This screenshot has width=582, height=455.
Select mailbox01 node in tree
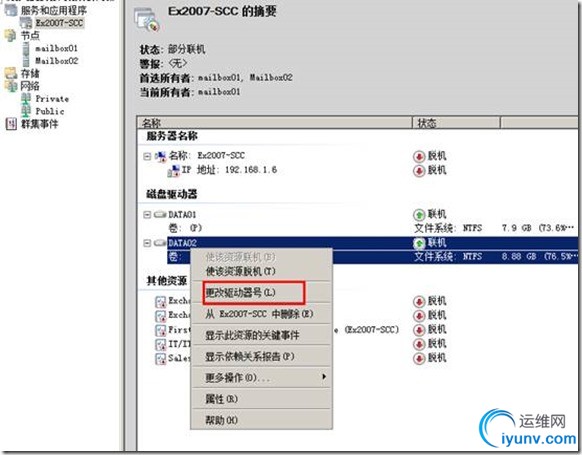tap(56, 48)
